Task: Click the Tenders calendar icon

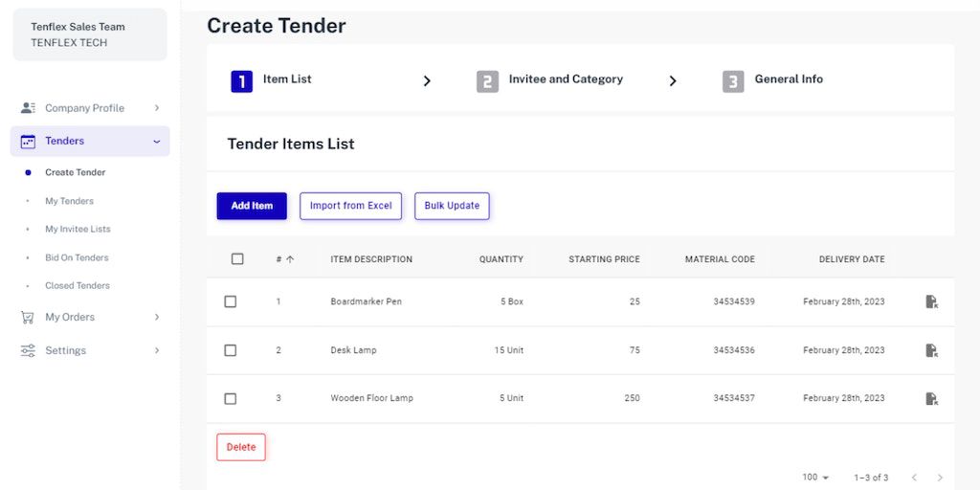Action: 28,142
